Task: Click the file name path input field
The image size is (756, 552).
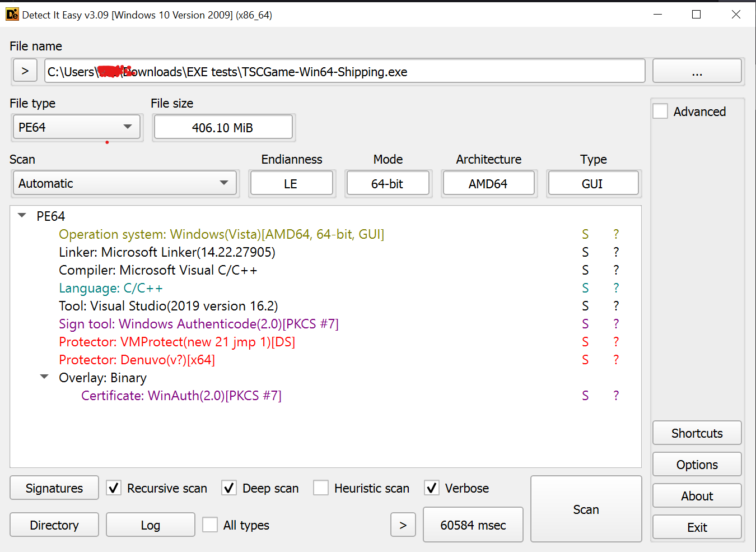Action: tap(344, 71)
